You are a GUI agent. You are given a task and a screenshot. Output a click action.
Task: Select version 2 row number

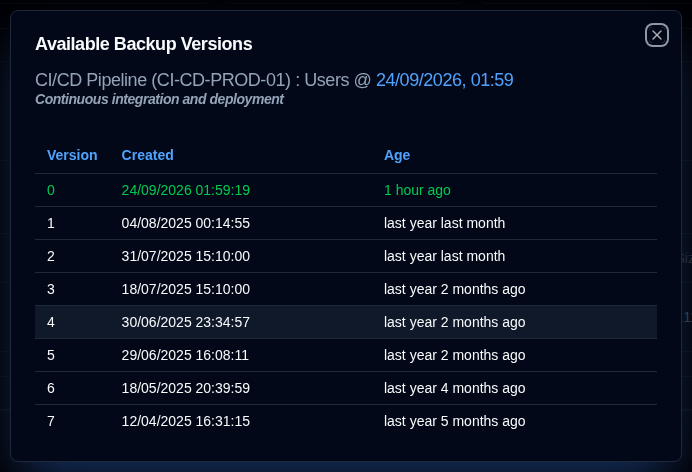click(51, 256)
